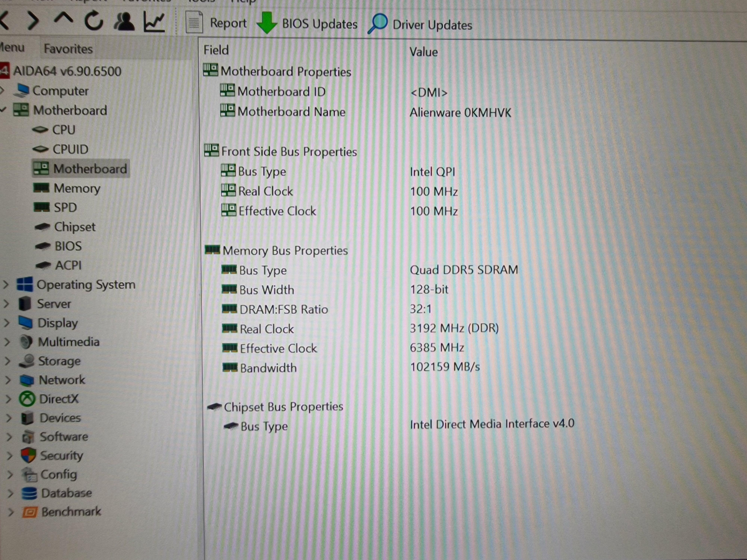Image resolution: width=747 pixels, height=560 pixels.
Task: Select the Benchmark category icon
Action: pos(30,512)
